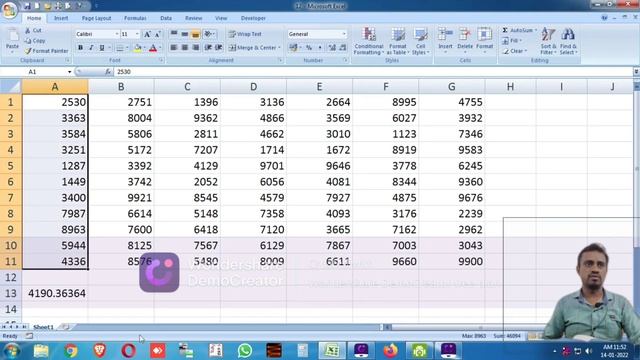Click the Office button
This screenshot has height=360, width=640.
coord(9,10)
